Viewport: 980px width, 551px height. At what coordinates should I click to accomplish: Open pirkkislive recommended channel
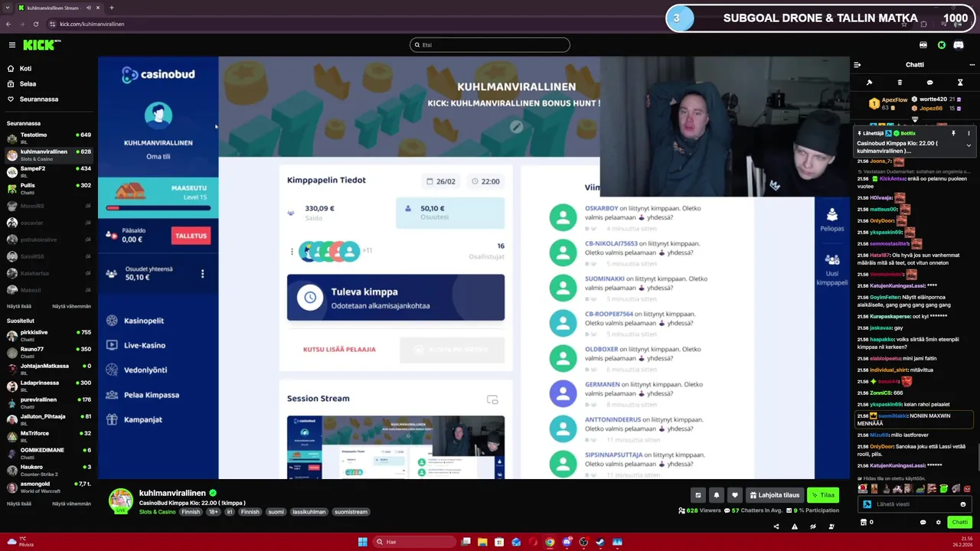[x=48, y=335]
